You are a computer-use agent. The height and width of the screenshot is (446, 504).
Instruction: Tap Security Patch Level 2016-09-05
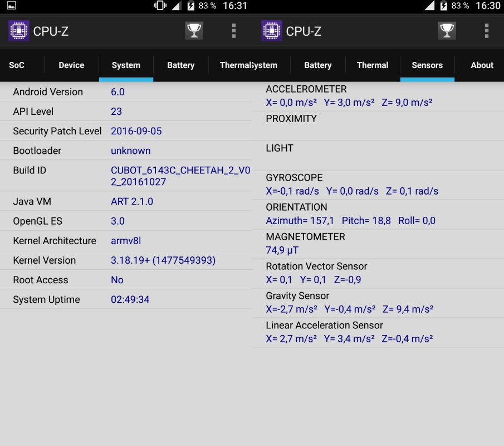(136, 131)
